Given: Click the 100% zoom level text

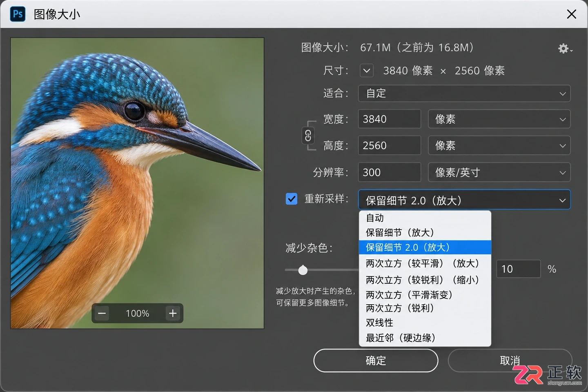Looking at the screenshot, I should coord(137,313).
